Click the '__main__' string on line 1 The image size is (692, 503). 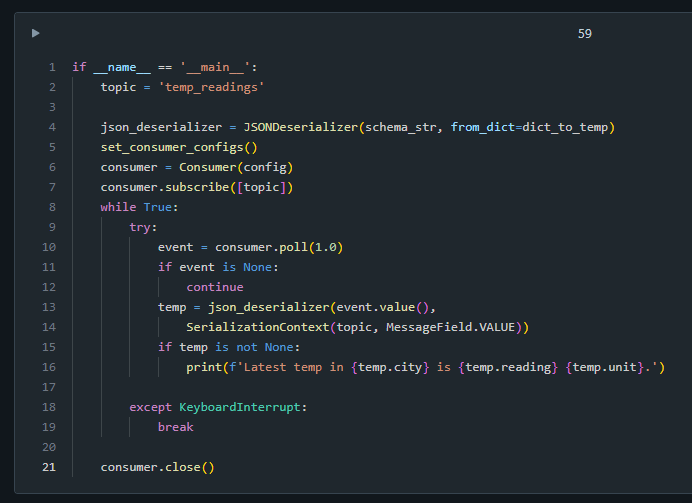click(x=215, y=67)
